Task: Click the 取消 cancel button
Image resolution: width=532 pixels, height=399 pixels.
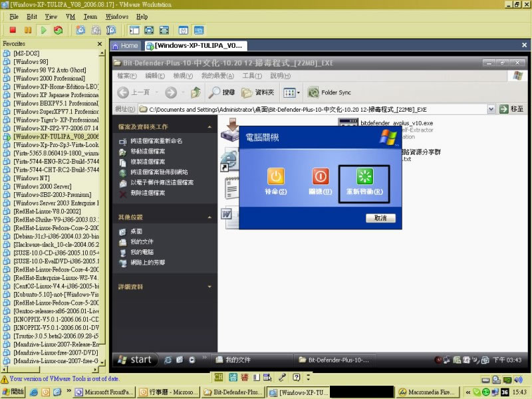Action: [x=380, y=218]
